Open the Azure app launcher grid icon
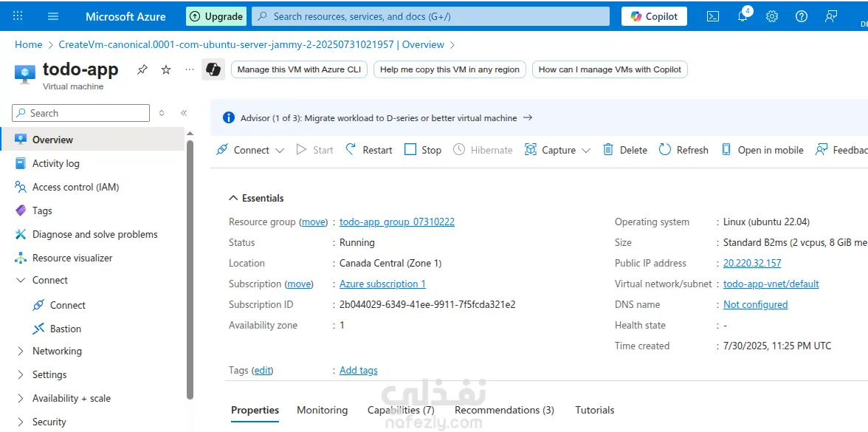The image size is (868, 432). click(18, 16)
